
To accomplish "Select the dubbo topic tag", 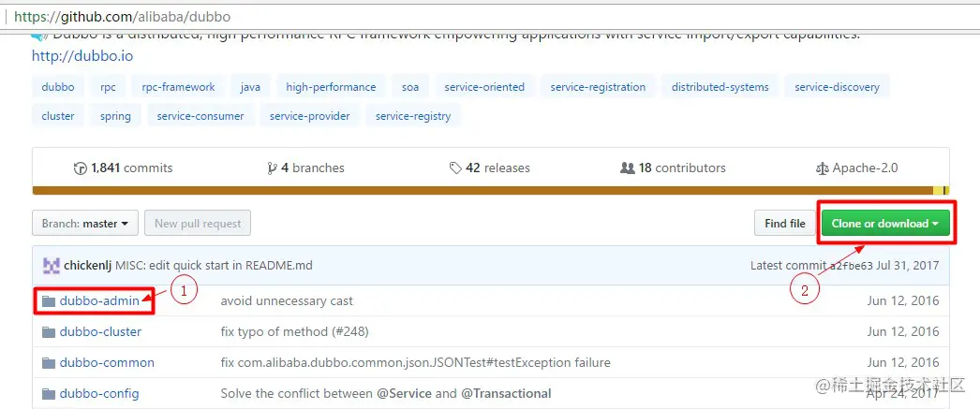I will coord(58,87).
